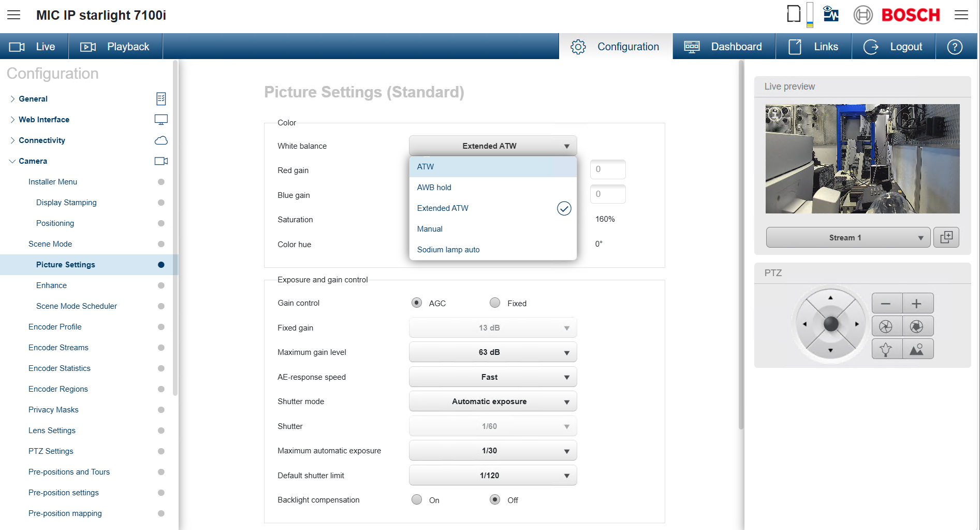
Task: Click the focus near flower icon
Action: tap(886, 350)
